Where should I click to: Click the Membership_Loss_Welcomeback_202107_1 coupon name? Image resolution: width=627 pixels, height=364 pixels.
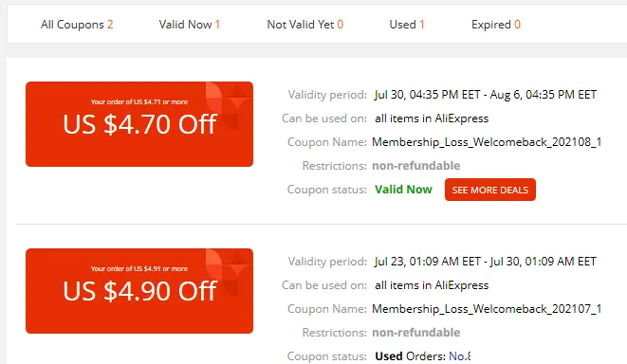(487, 309)
